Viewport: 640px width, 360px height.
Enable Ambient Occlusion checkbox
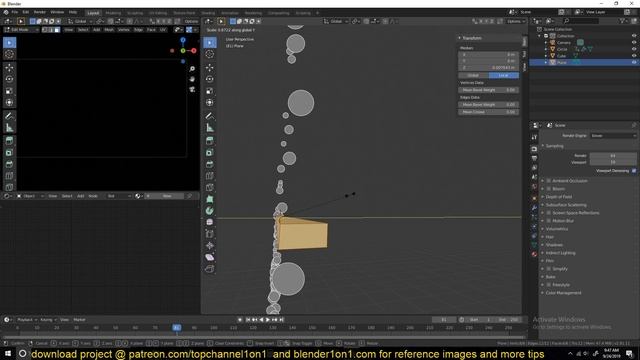click(549, 180)
